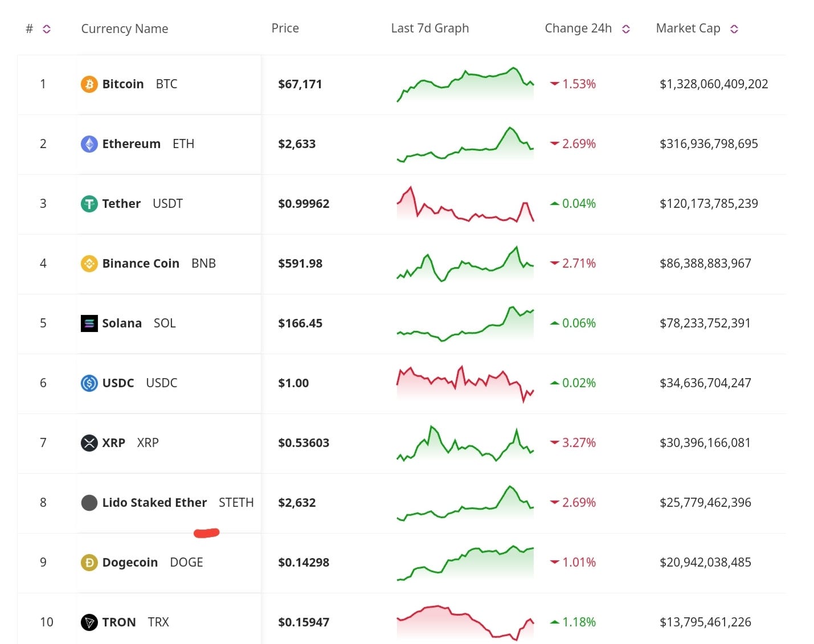The image size is (814, 644).
Task: View TRON 7-day red sparkline graph
Action: pos(465,623)
